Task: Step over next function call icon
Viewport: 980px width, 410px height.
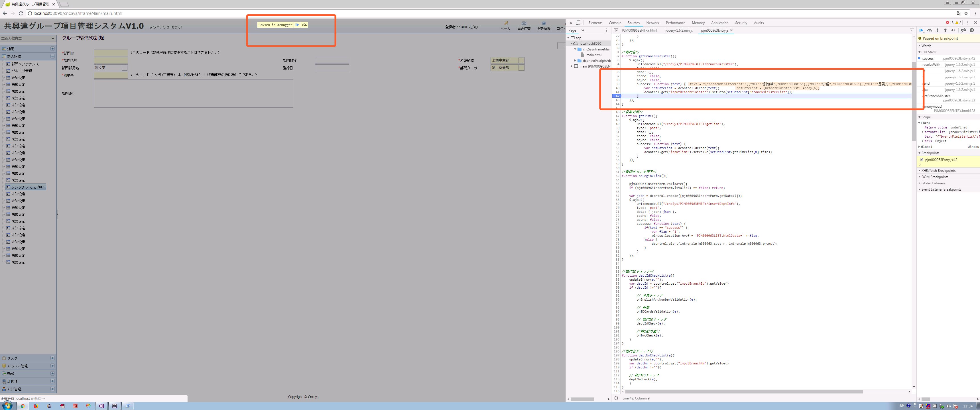Action: click(929, 30)
